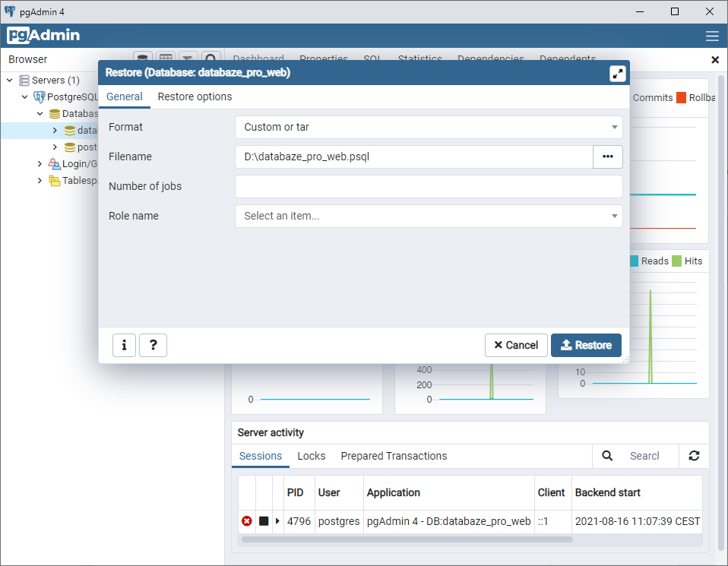Click the pgAdmin logo
Image resolution: width=728 pixels, height=566 pixels.
tap(43, 35)
